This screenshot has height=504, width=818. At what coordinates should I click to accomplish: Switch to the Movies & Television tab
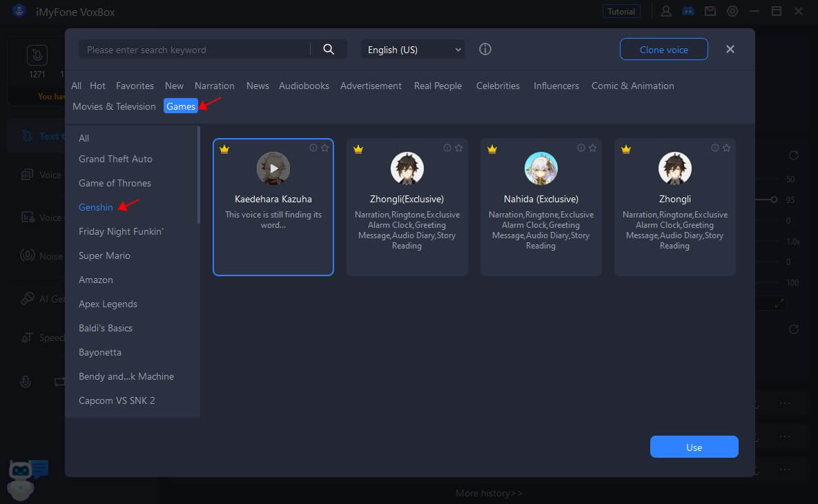click(x=115, y=106)
